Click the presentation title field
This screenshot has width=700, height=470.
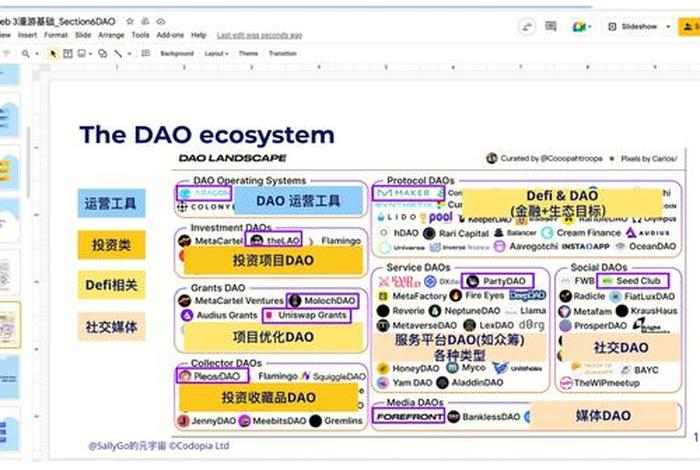coord(58,21)
